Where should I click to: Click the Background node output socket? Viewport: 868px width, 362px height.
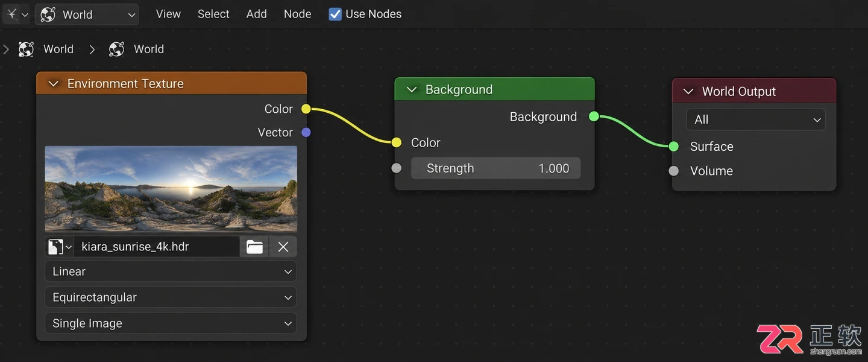(594, 116)
